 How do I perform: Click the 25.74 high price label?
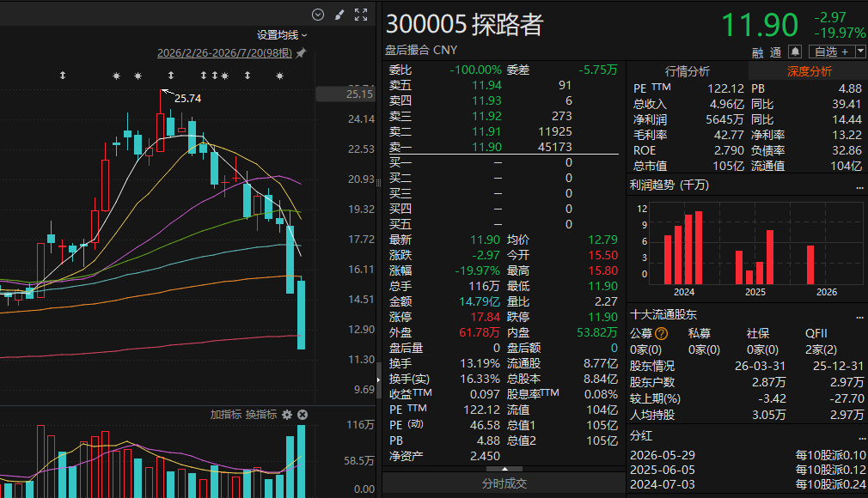click(x=187, y=99)
